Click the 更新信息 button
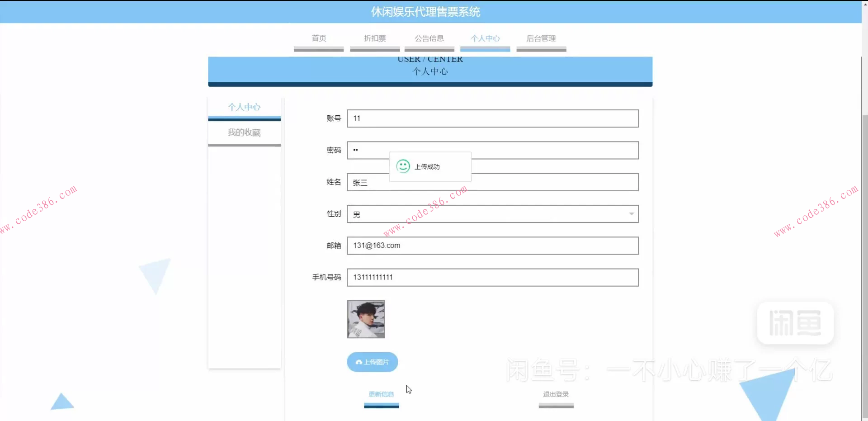Screen dimensions: 868x421 (381, 394)
